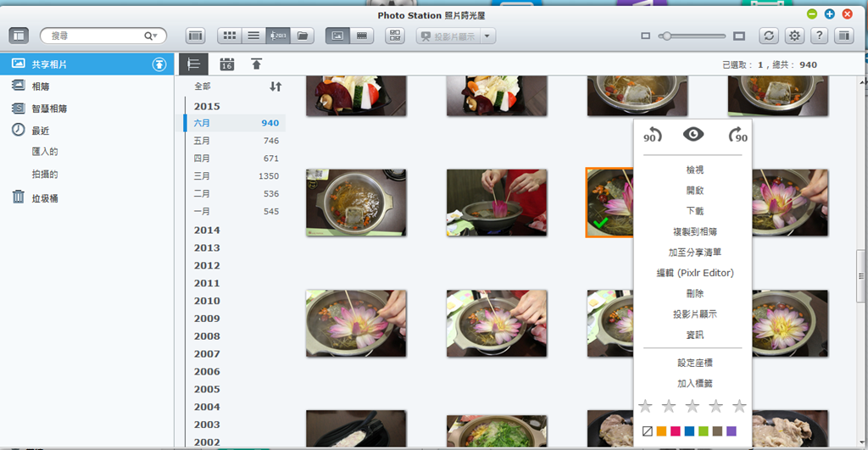Choose 資訊 from context menu
Screen dimensions: 868x450
click(x=695, y=335)
